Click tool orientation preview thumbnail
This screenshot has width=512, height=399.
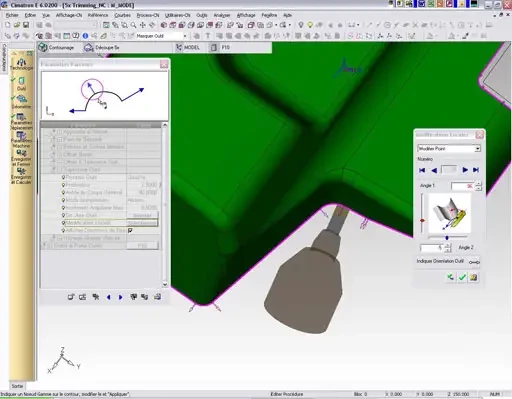coord(449,214)
